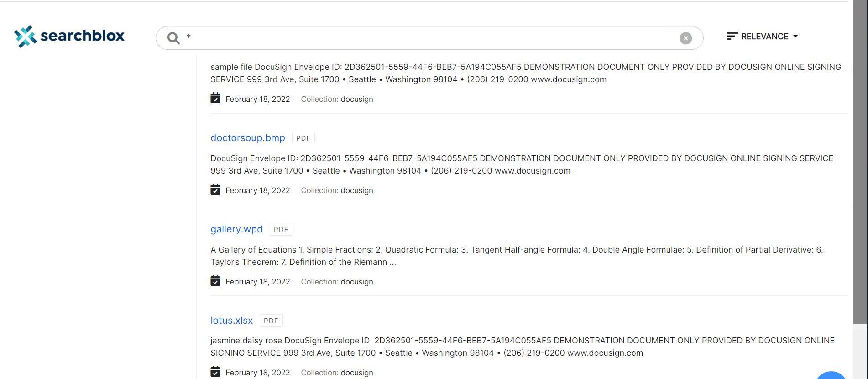Open the Relevance sort dropdown
Viewport: 868px width, 379px height.
pyautogui.click(x=763, y=37)
